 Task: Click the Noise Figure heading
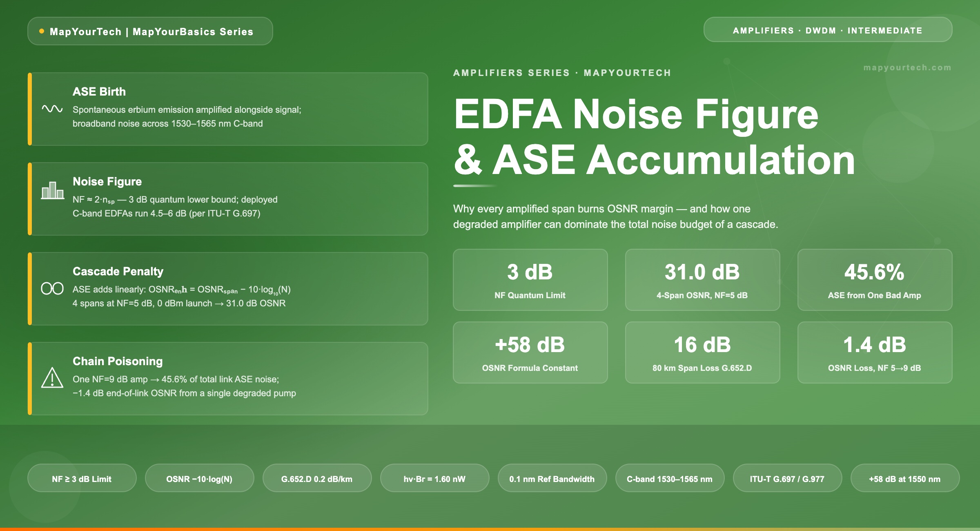pyautogui.click(x=107, y=181)
